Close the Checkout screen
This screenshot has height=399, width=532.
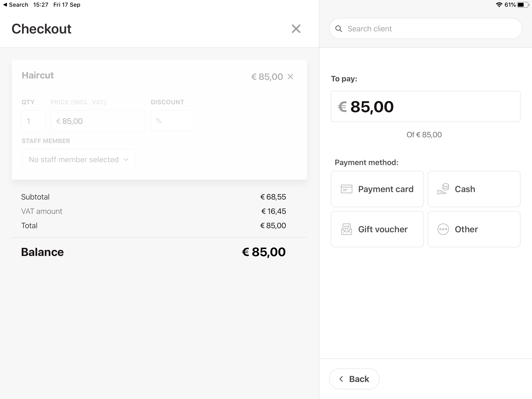pos(296,29)
